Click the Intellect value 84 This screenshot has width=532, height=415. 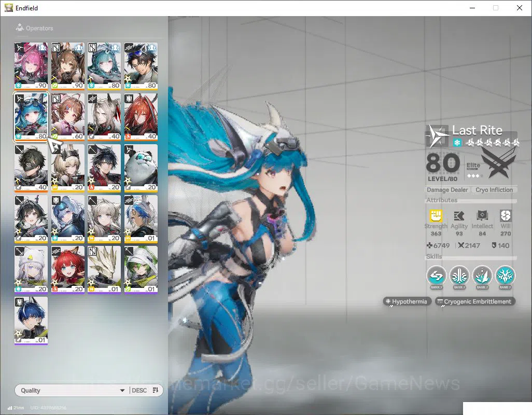click(482, 233)
